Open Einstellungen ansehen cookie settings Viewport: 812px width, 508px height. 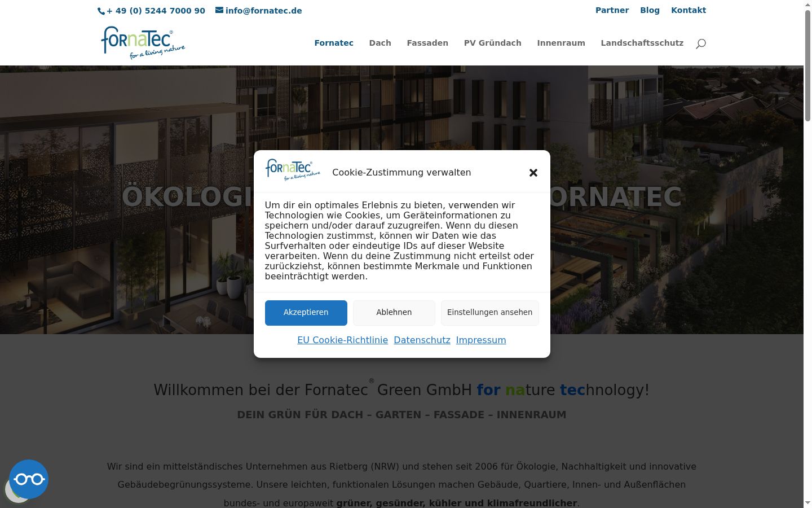point(490,313)
